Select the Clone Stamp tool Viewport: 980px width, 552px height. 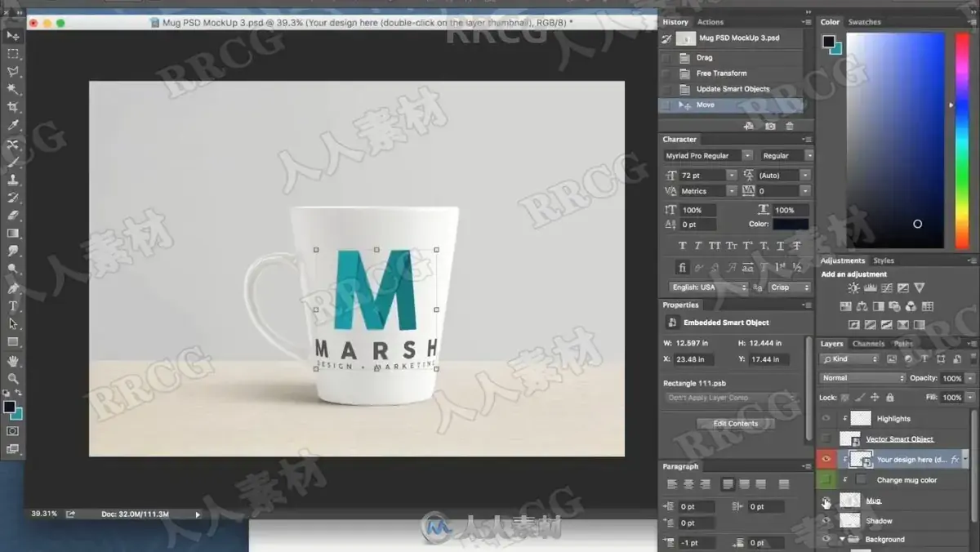(x=13, y=180)
